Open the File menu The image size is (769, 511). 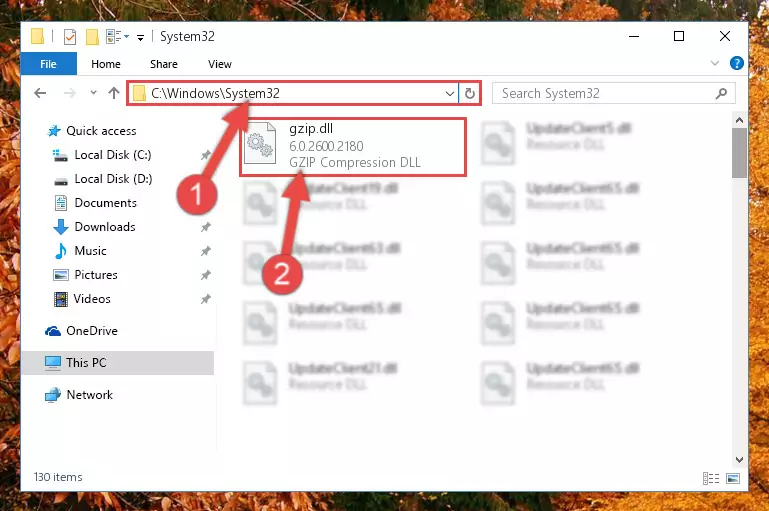click(49, 64)
